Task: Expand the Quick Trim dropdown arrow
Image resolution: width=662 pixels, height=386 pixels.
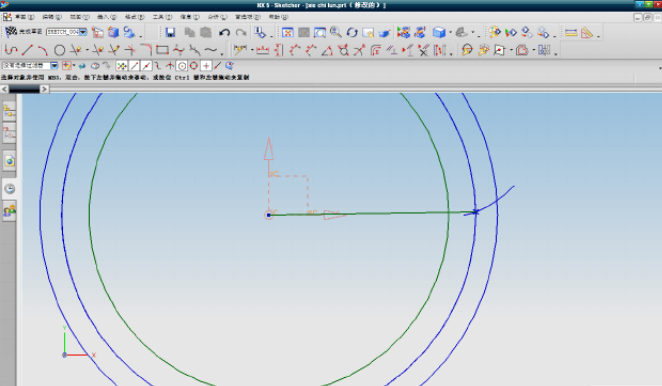Action: pos(87,50)
